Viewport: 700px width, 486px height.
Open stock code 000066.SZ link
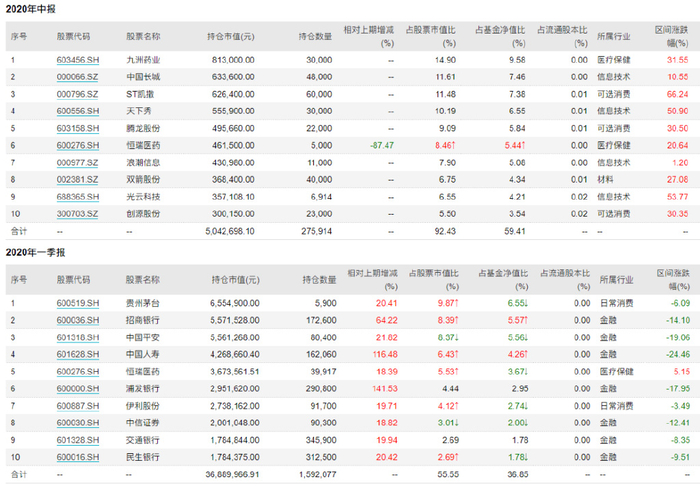(77, 77)
